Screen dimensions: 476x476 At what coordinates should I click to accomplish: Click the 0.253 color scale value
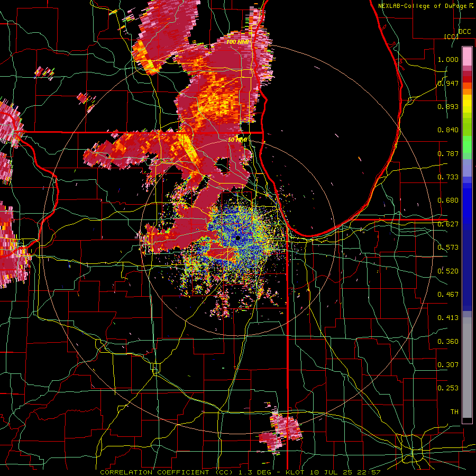[x=448, y=388]
